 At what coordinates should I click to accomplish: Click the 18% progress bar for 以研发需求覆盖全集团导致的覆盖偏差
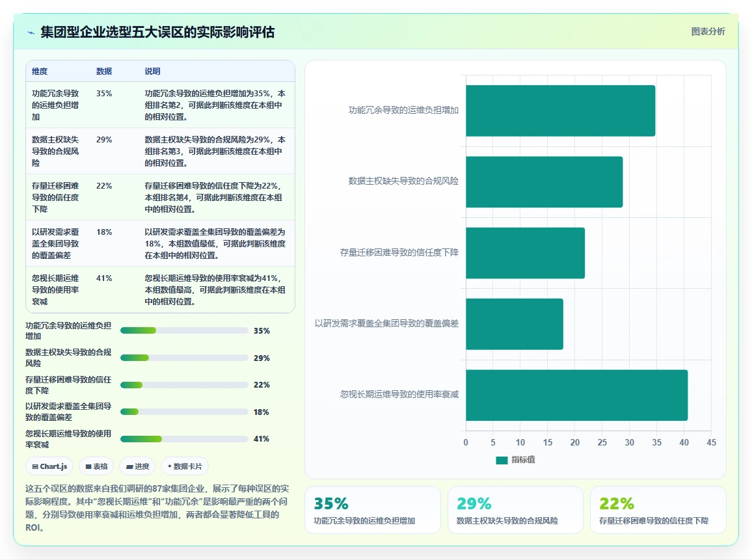click(x=184, y=412)
